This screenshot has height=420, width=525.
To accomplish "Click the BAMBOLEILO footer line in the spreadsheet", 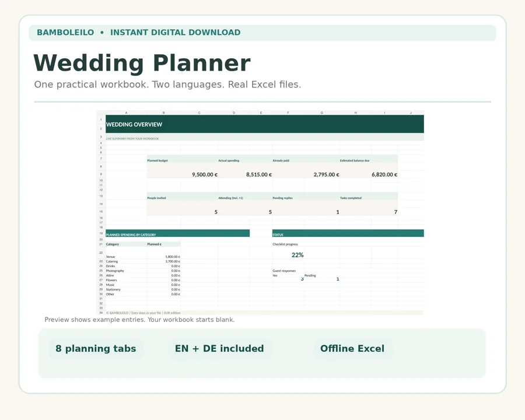I will (143, 313).
